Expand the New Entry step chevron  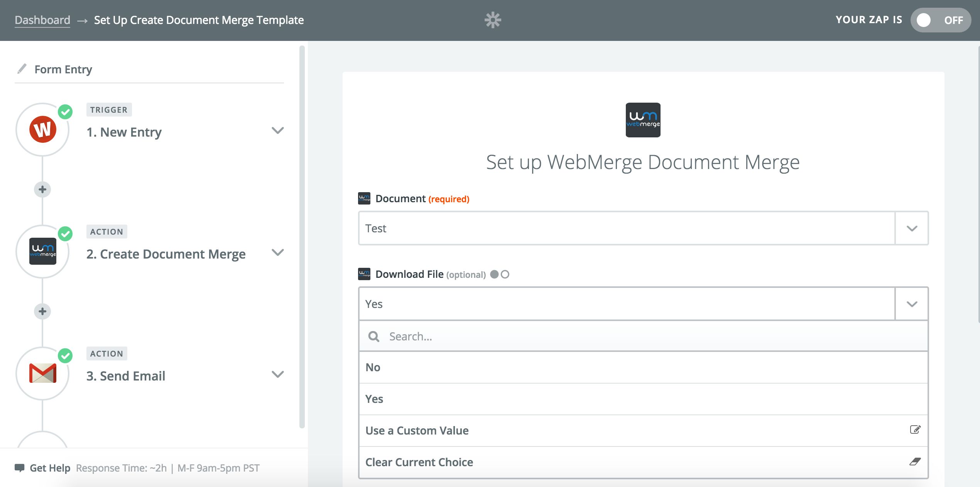(278, 130)
